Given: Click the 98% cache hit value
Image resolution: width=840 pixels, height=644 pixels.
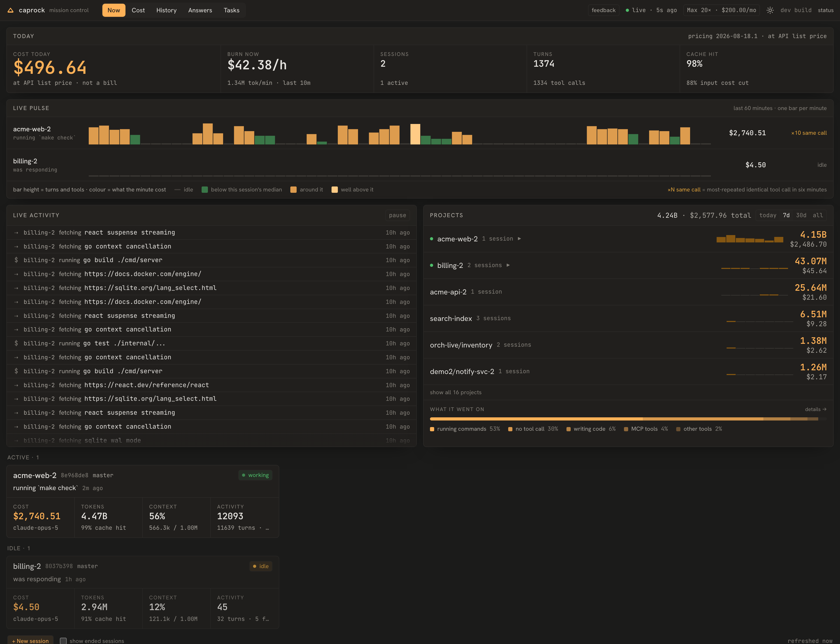Looking at the screenshot, I should [x=694, y=64].
